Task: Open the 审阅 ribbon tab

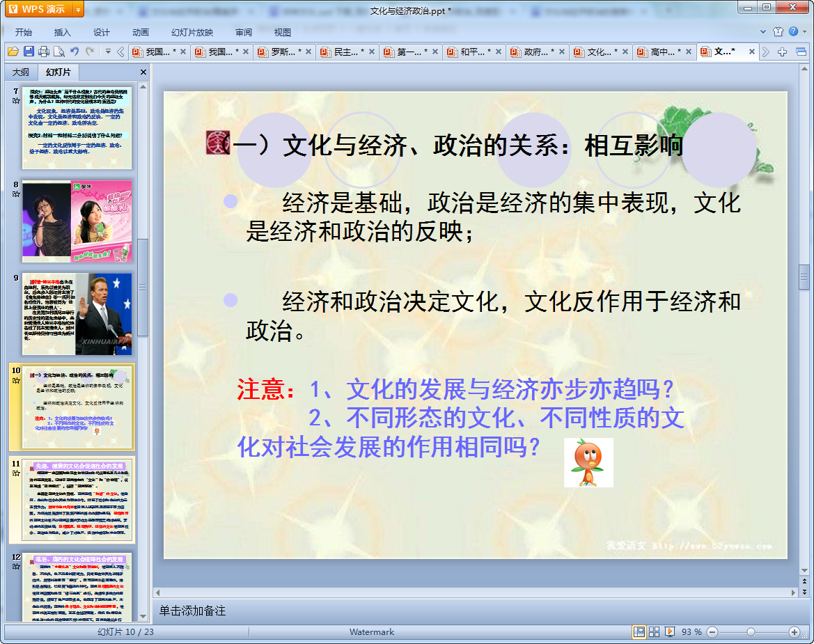Action: click(x=244, y=32)
